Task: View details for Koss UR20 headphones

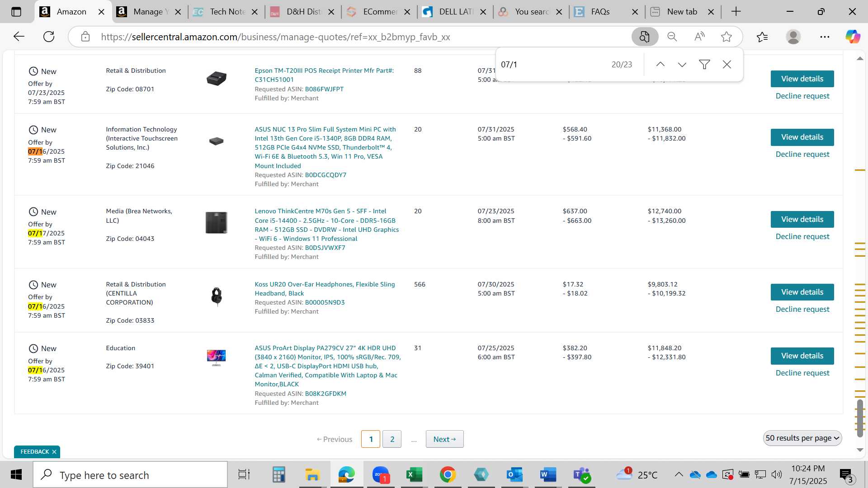Action: tap(802, 292)
